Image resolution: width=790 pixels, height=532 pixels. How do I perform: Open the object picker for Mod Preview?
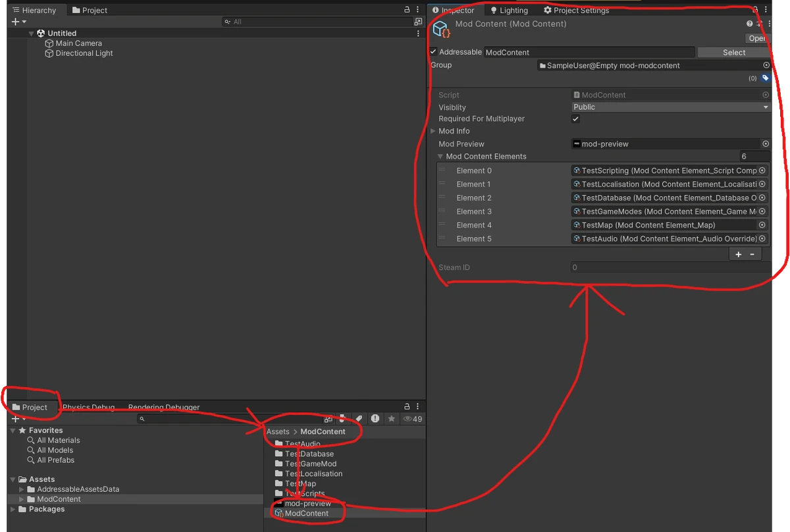[765, 144]
